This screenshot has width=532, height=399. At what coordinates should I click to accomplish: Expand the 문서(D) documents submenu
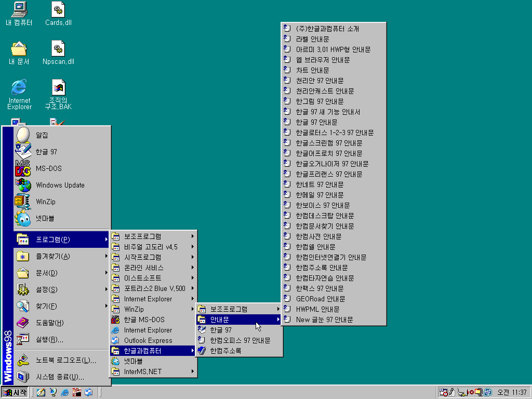[62, 273]
